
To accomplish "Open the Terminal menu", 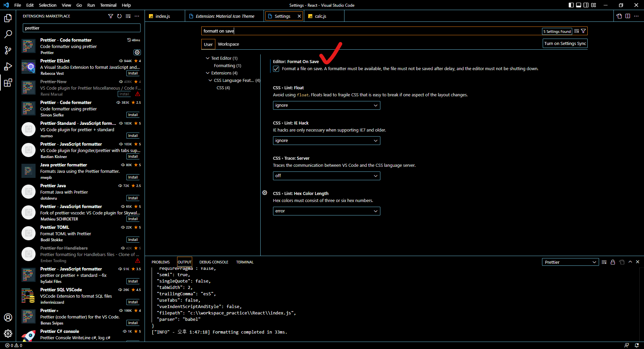I will [108, 5].
